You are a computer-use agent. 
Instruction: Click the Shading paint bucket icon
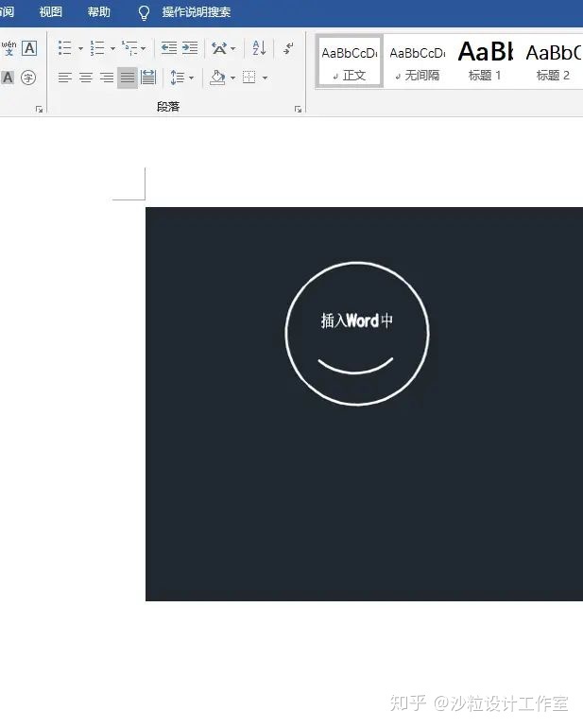tap(217, 78)
